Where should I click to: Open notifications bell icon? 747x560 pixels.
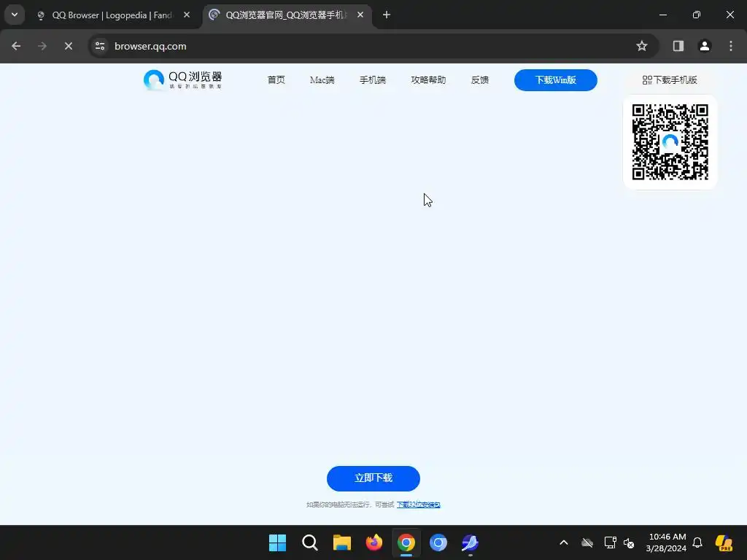[x=697, y=542]
